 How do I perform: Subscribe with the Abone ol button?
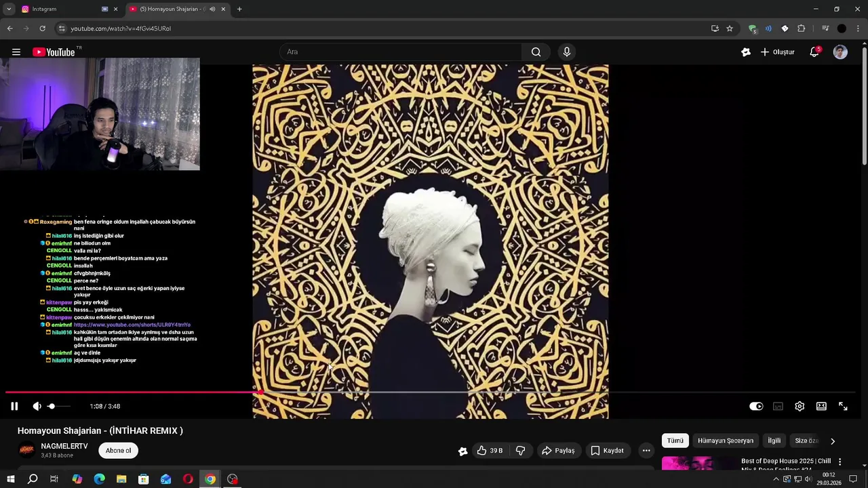coord(118,451)
